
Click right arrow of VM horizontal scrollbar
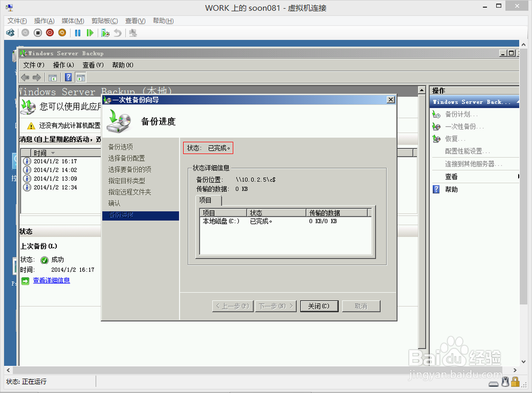click(515, 370)
